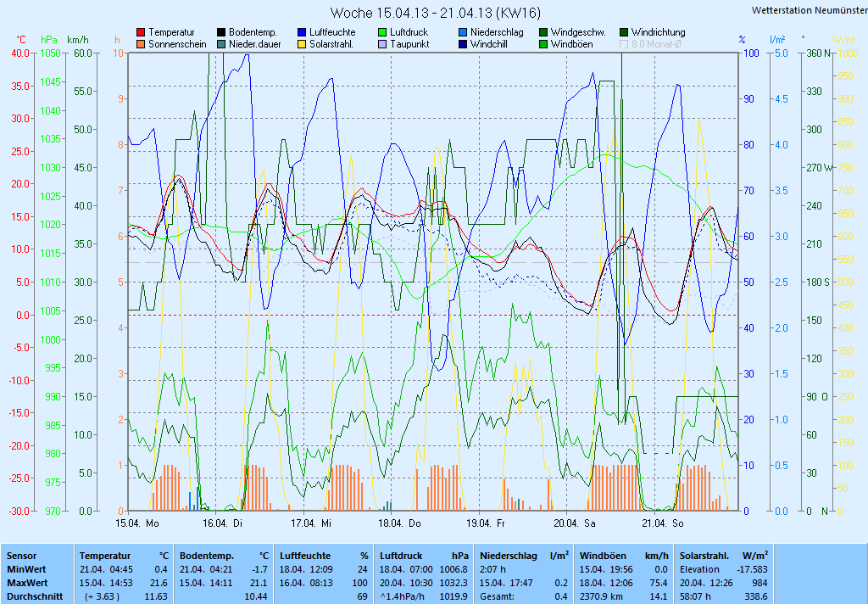Click the min ground temperature value -1.7

(x=259, y=570)
